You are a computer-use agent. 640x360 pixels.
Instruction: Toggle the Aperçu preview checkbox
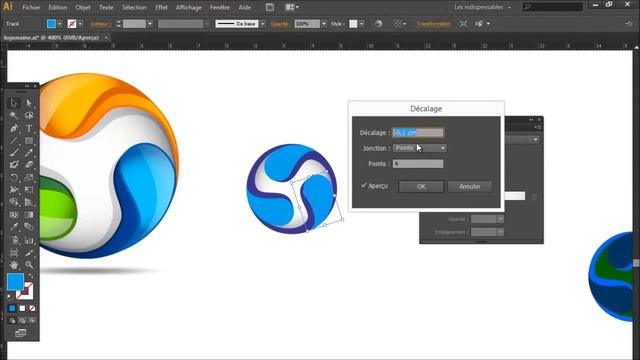[x=364, y=186]
